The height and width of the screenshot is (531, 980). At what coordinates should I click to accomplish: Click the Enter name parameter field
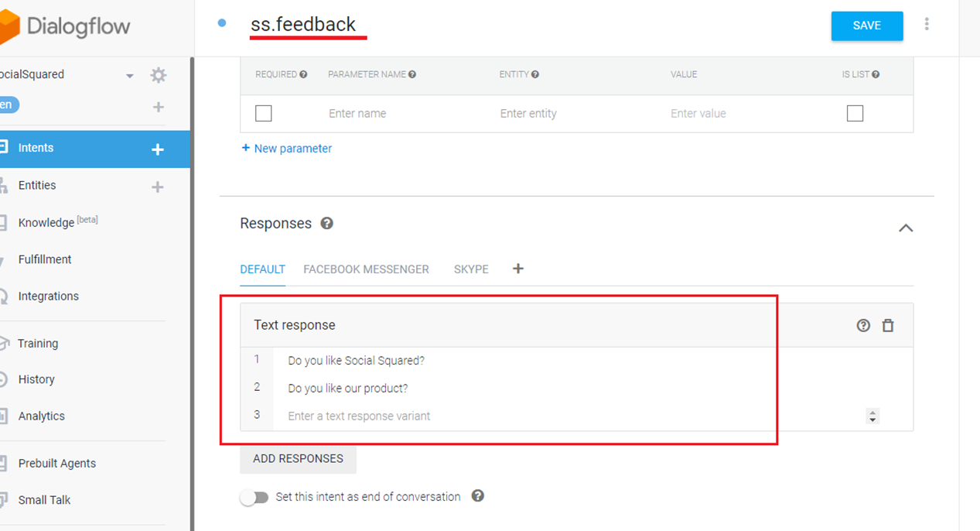[x=357, y=114]
